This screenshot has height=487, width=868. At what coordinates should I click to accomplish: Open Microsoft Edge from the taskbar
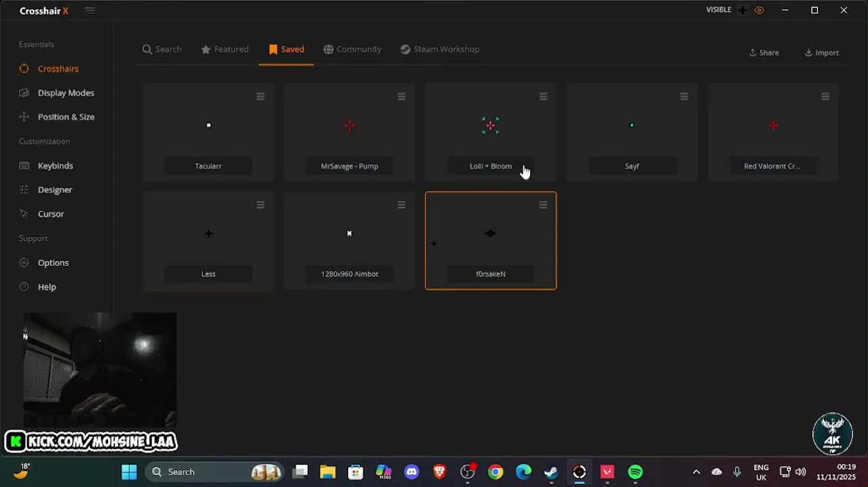tap(523, 471)
